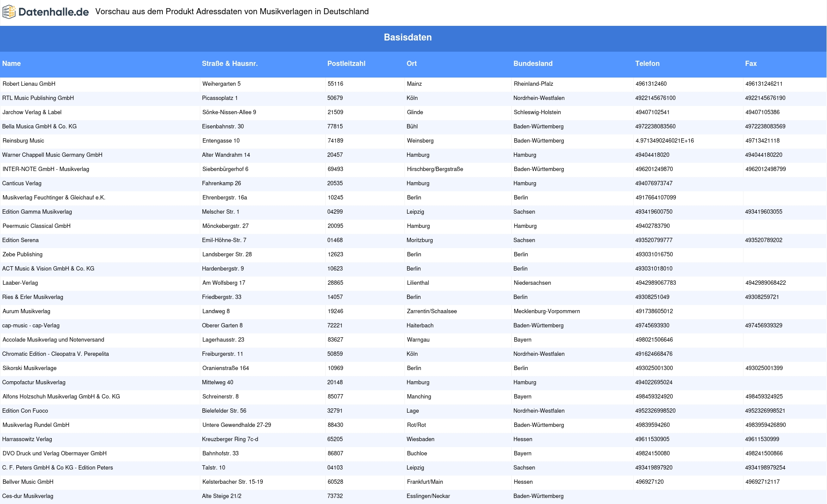This screenshot has height=504, width=827.
Task: Select the Mecklenburg-Vorpommern cell
Action: tap(547, 311)
